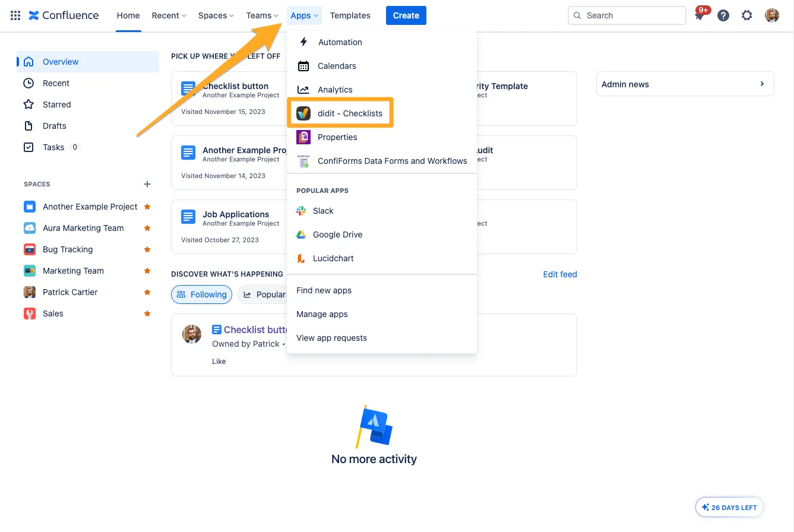Screen dimensions: 794x532
Task: Open Calendars app entry
Action: coord(337,66)
